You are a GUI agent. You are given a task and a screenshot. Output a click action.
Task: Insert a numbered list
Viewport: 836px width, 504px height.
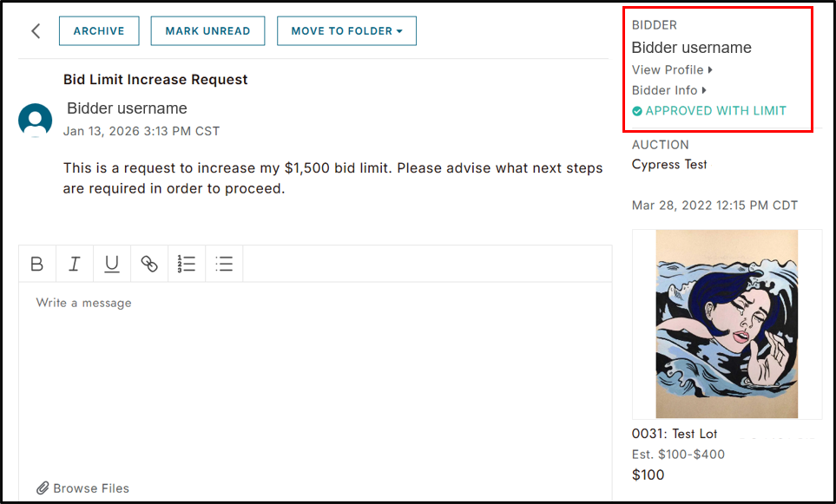coord(187,264)
